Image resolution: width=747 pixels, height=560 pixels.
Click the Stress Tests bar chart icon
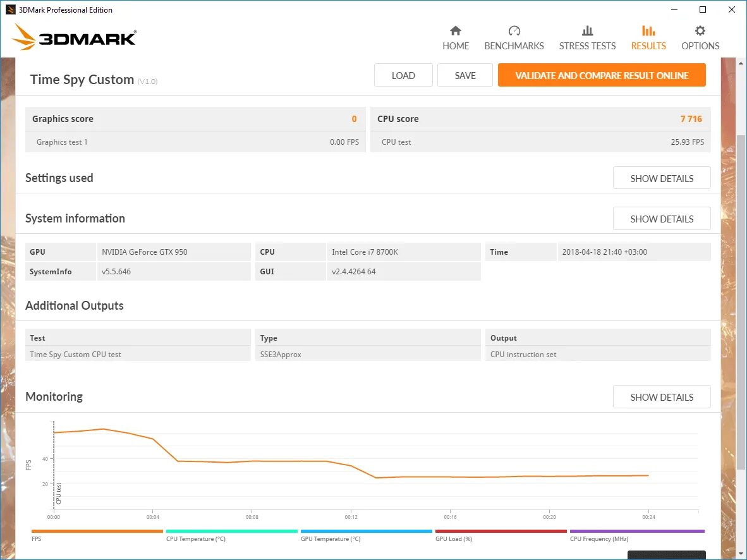pyautogui.click(x=587, y=31)
